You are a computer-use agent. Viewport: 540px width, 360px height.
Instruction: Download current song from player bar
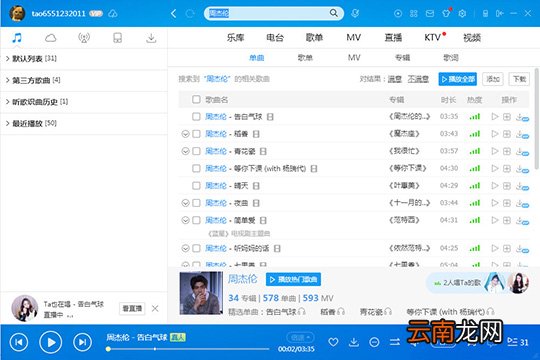pyautogui.click(x=354, y=342)
